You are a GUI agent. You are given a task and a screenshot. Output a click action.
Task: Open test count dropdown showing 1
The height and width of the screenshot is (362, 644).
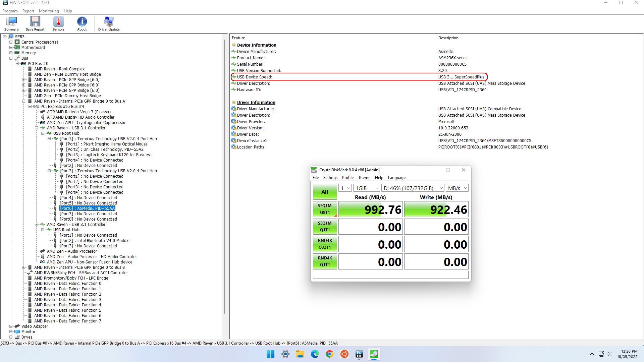345,188
